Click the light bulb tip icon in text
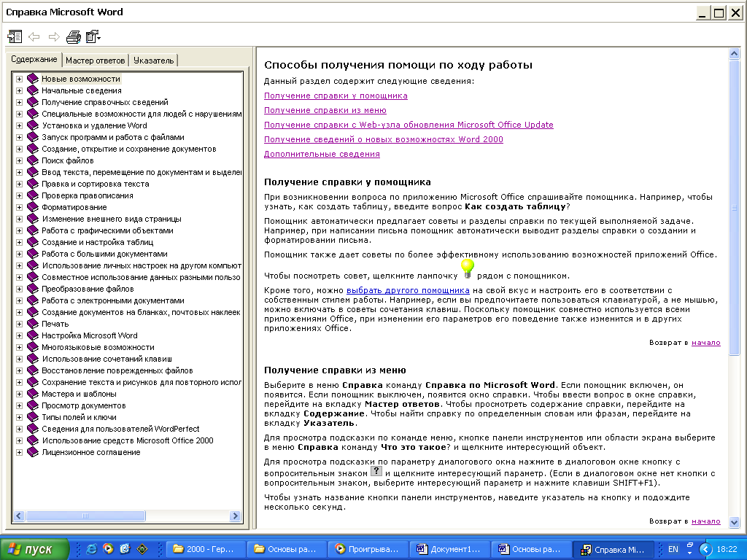 [468, 269]
